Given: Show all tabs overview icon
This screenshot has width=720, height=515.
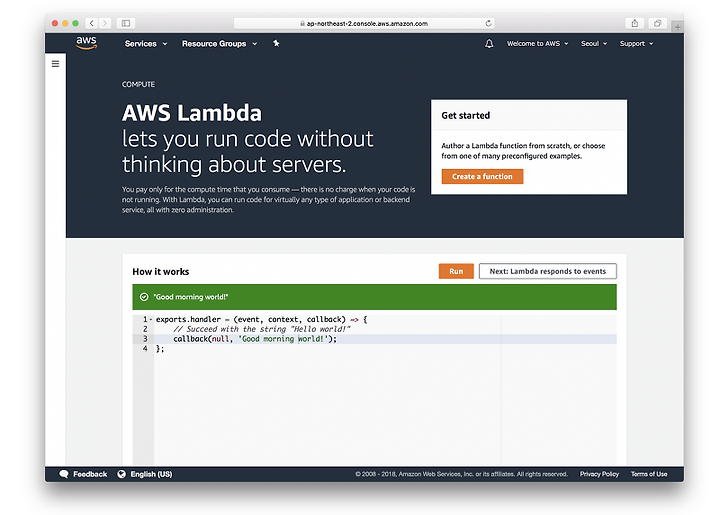Looking at the screenshot, I should point(658,23).
